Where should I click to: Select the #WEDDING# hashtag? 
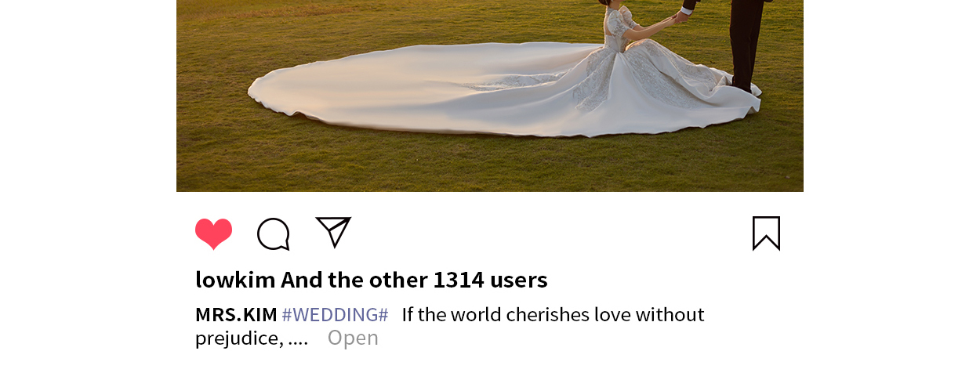click(x=335, y=315)
